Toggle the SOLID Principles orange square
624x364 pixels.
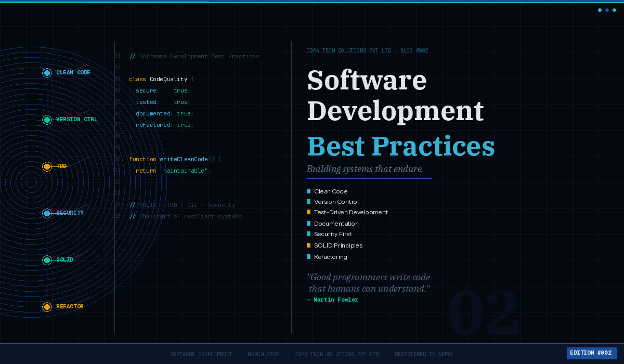coord(309,245)
